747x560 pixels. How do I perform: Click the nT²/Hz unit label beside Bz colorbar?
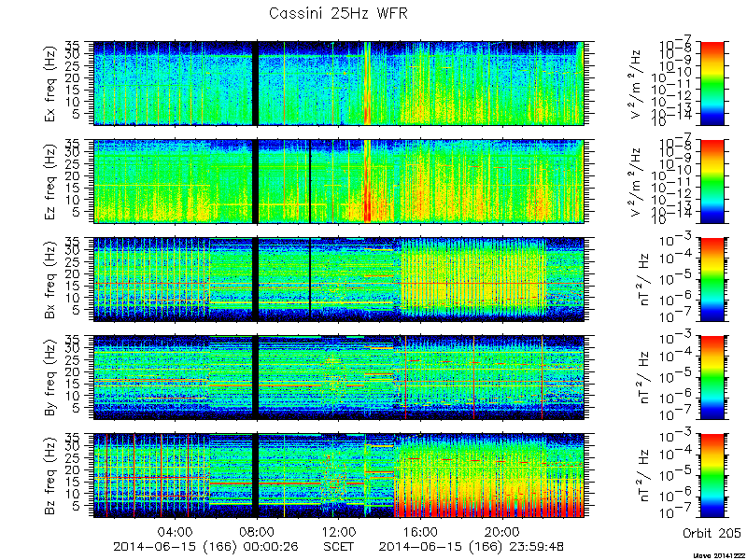(x=643, y=476)
